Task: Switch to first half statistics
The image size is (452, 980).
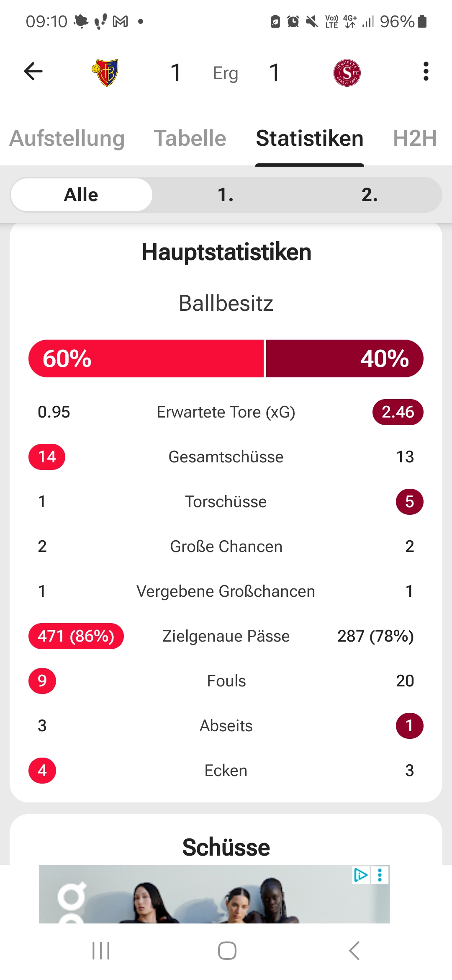Action: pos(226,195)
